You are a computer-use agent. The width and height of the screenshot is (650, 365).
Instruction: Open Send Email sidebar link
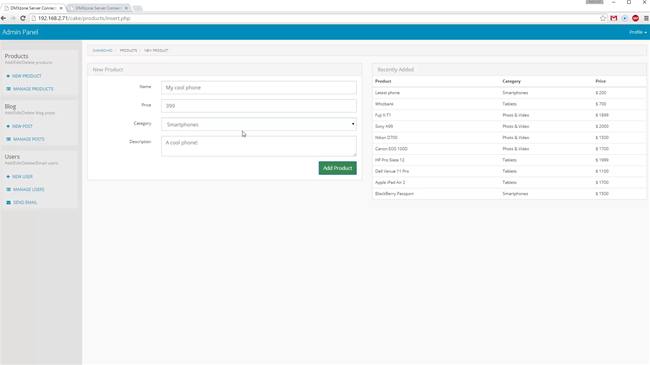(25, 202)
